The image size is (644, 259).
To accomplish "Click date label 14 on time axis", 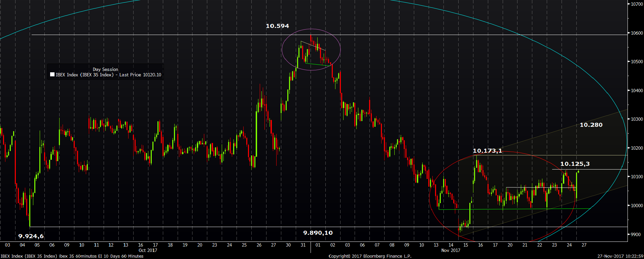I will click(x=451, y=245).
